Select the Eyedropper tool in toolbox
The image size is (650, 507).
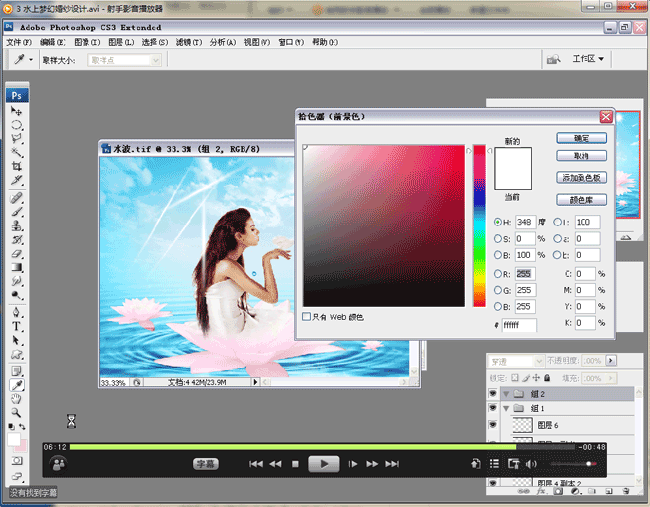17,385
